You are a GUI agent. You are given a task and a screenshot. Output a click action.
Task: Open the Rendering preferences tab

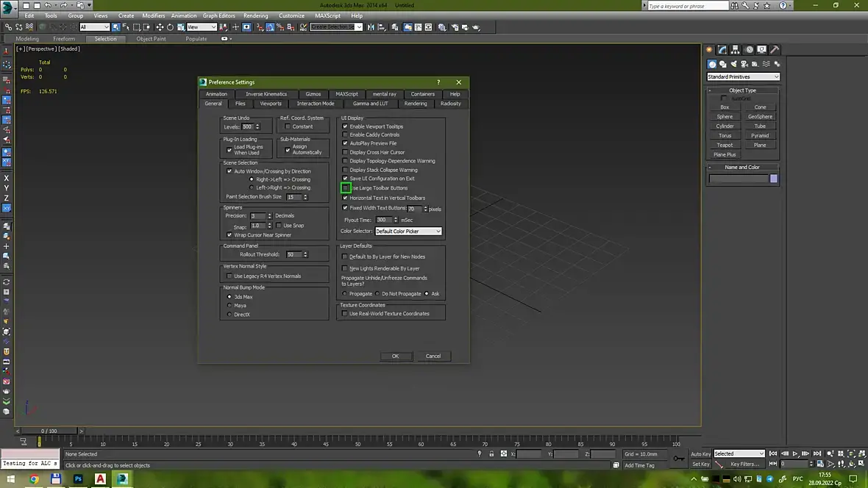coord(415,104)
